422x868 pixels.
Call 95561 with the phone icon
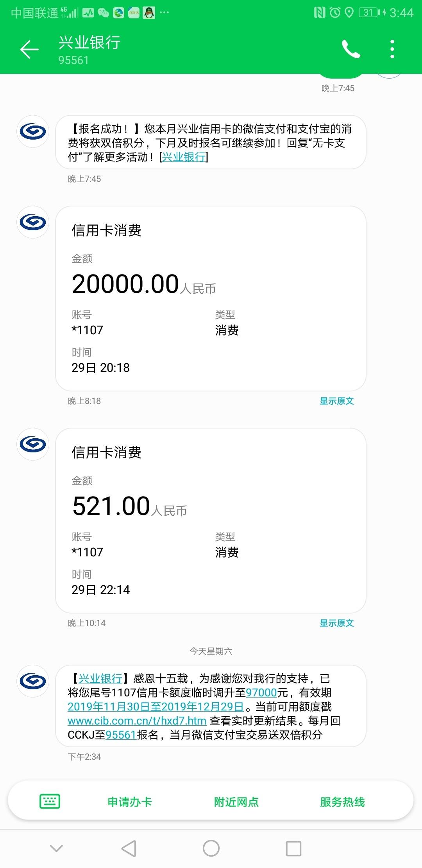coord(350,49)
